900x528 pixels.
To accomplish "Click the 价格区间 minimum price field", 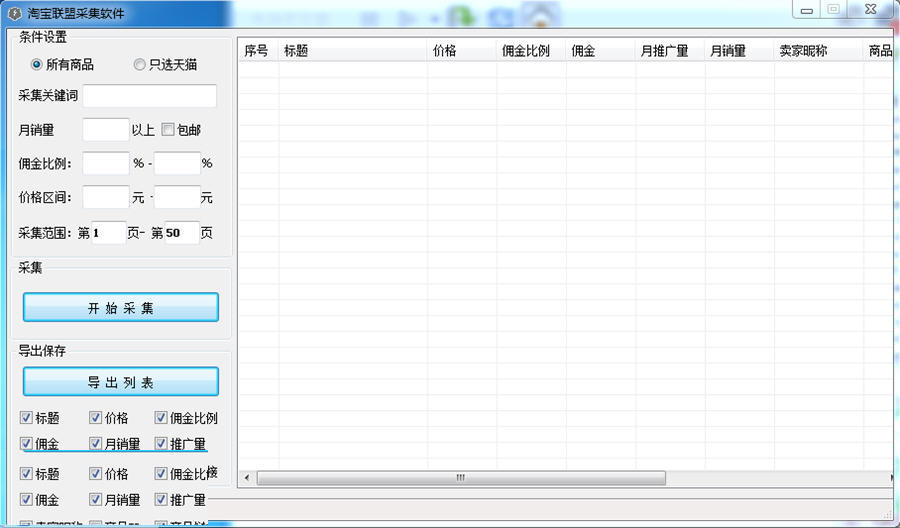I will point(106,197).
